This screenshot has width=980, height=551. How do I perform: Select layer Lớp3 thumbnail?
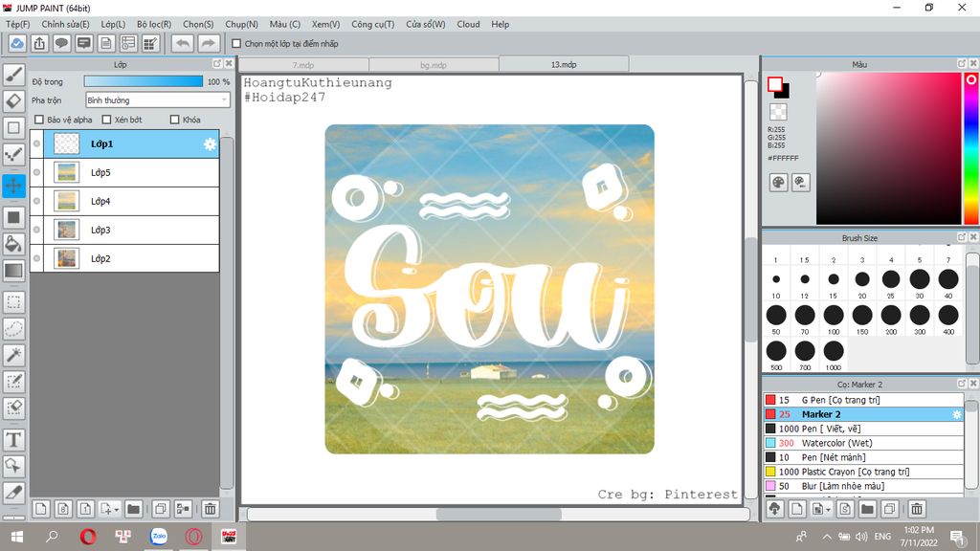[66, 230]
